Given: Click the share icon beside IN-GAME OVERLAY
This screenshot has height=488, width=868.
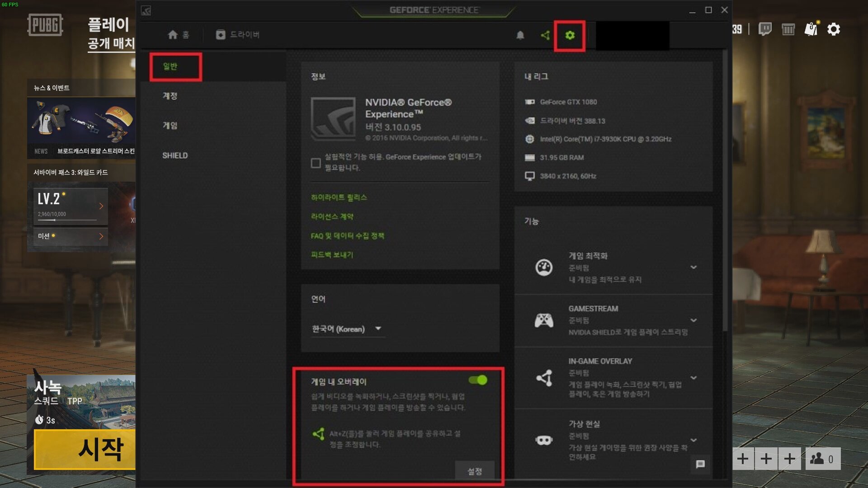Looking at the screenshot, I should (544, 378).
